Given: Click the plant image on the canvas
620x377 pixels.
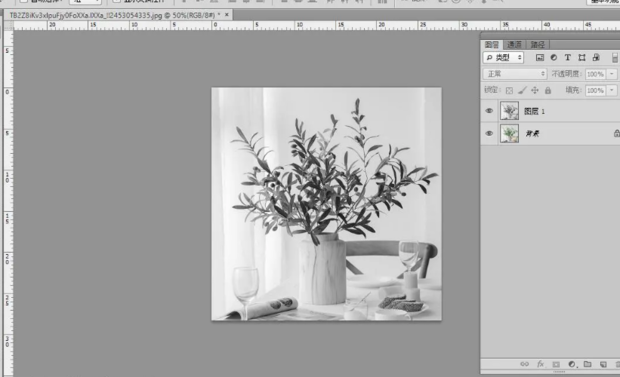Looking at the screenshot, I should [326, 204].
